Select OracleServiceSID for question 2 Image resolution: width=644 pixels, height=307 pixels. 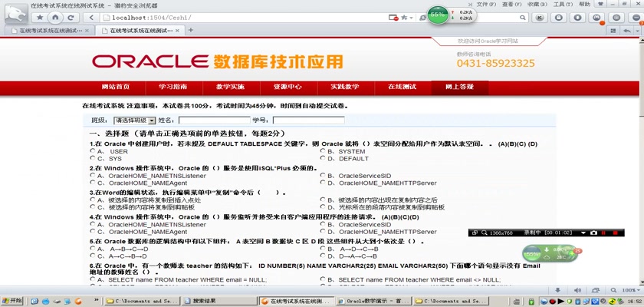point(323,176)
